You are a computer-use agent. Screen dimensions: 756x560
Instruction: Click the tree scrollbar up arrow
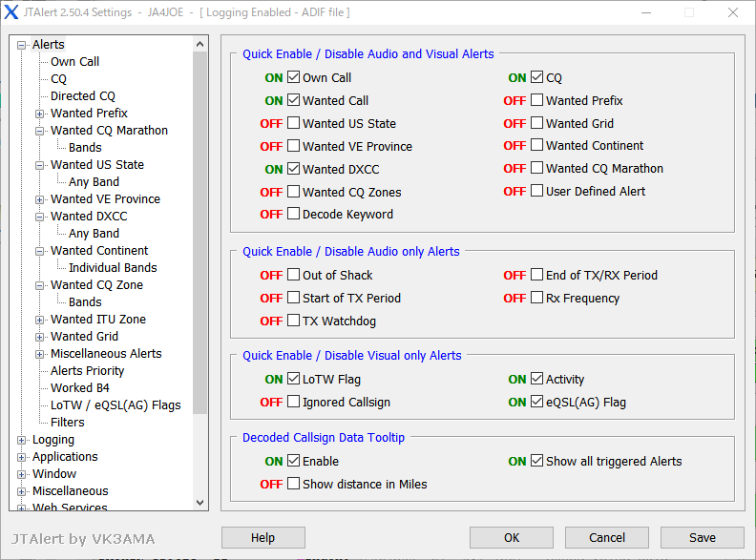pos(200,44)
